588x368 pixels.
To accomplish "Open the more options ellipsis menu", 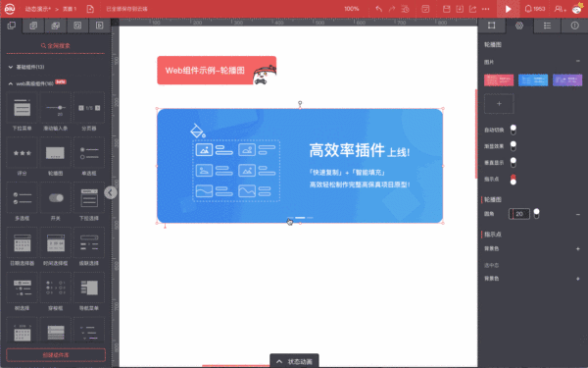I will pyautogui.click(x=486, y=9).
